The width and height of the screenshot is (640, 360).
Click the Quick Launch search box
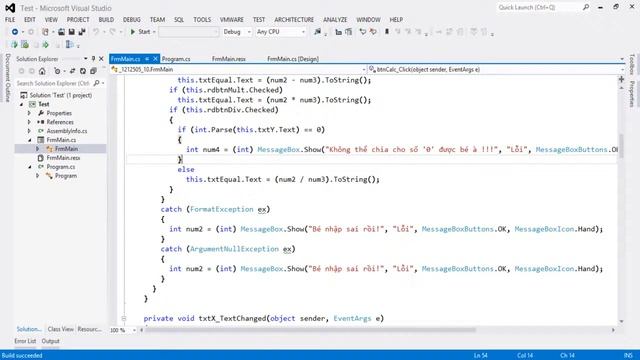[x=539, y=7]
